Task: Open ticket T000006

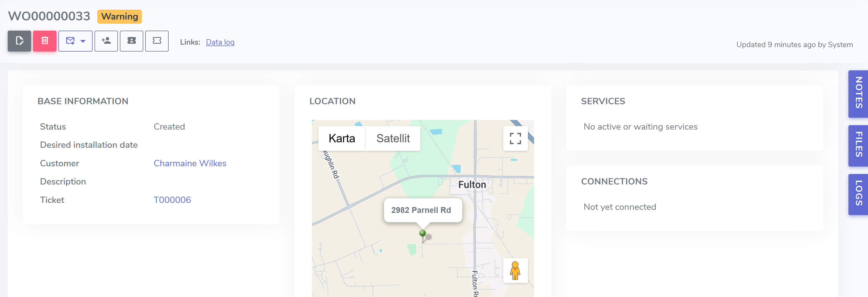Action: click(x=172, y=200)
